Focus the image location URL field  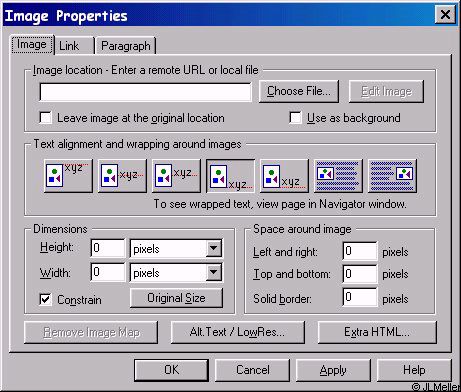pos(145,92)
